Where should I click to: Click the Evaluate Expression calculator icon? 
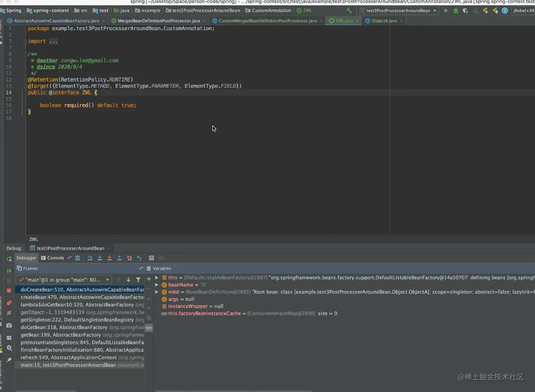pyautogui.click(x=151, y=258)
